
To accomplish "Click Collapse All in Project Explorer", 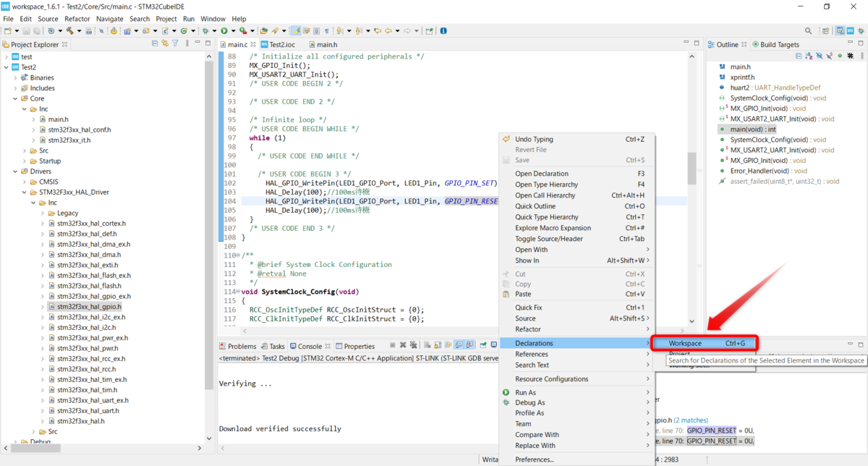I will point(155,44).
